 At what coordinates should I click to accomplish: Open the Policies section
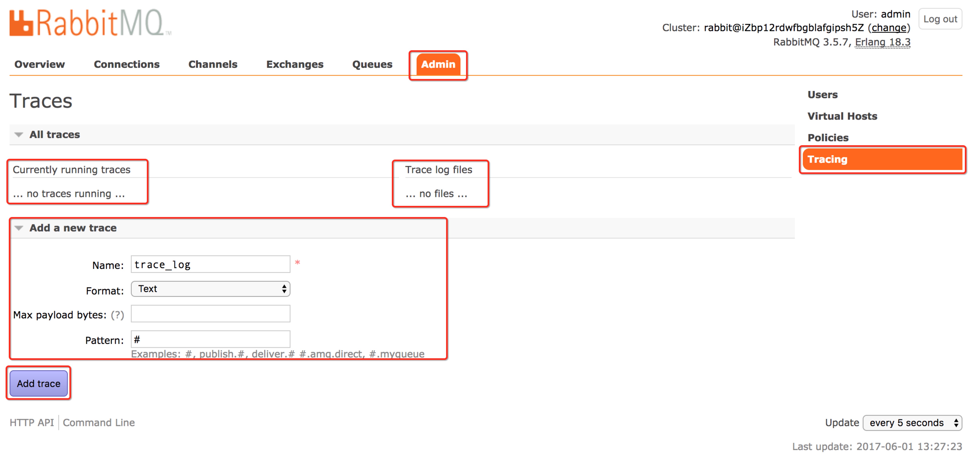828,138
